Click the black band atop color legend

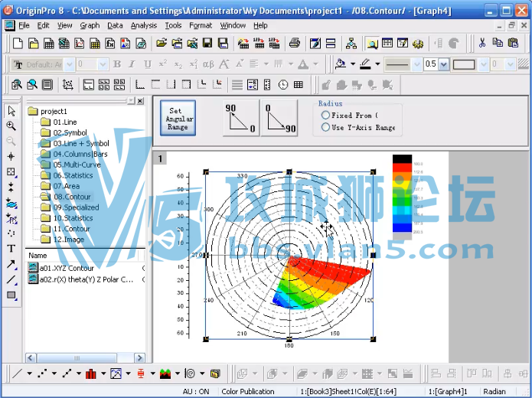(402, 158)
